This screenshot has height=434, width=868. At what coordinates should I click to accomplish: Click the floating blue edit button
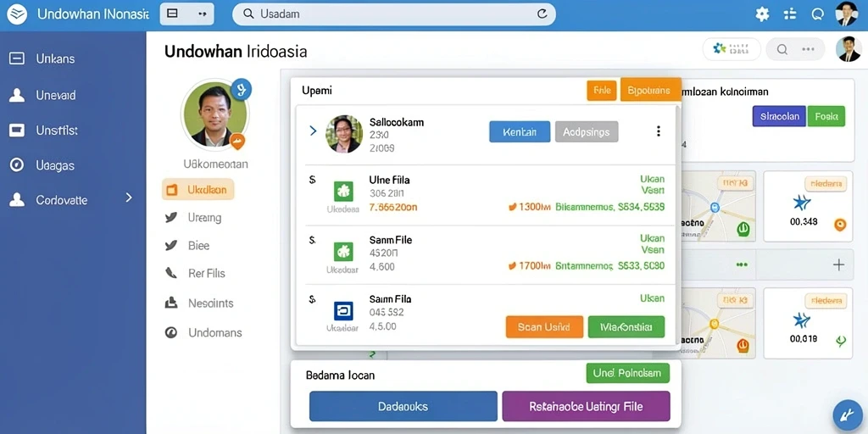pos(848,415)
